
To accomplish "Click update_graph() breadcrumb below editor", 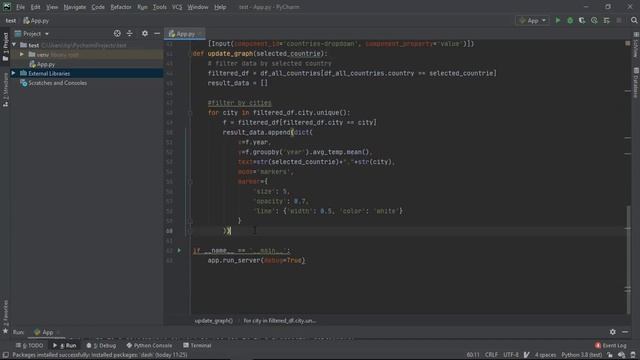I will point(213,321).
